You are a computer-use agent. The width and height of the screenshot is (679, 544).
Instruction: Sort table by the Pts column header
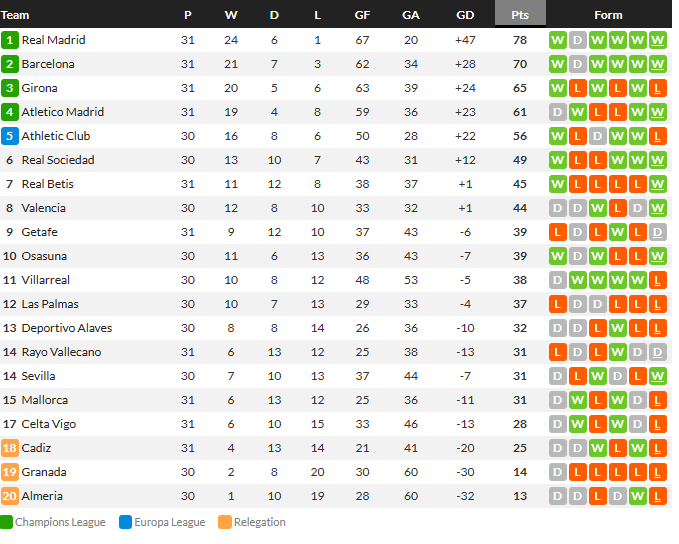(x=520, y=15)
